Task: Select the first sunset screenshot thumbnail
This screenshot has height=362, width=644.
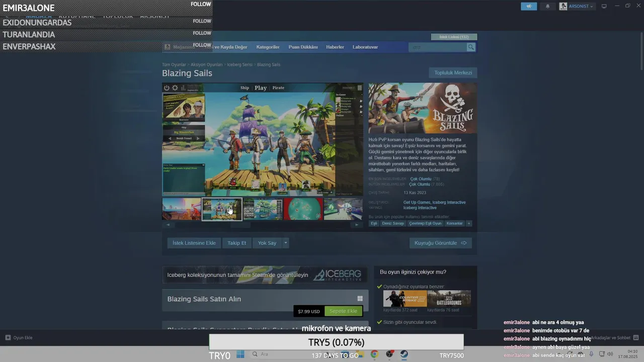Action: coord(182,209)
